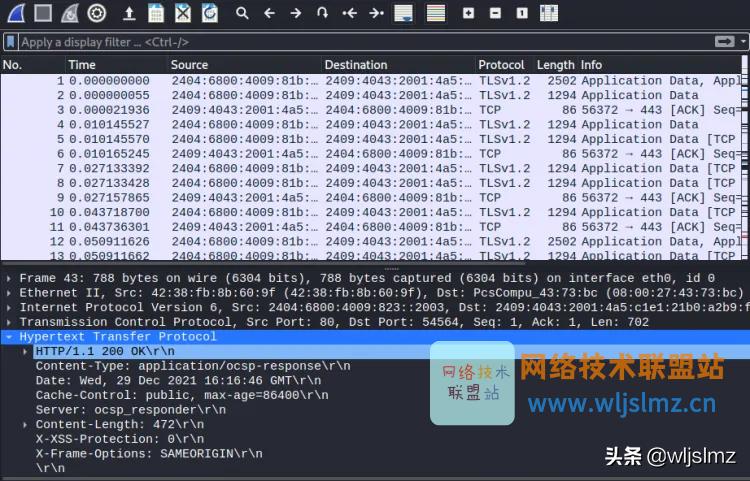Click the packet list horizontal scrollbar

click(263, 262)
